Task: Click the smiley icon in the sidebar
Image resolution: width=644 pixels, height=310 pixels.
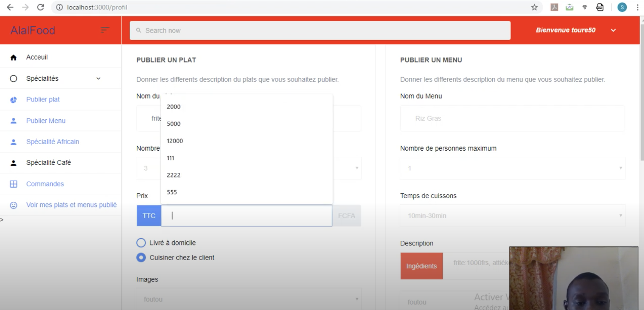Action: pos(13,205)
